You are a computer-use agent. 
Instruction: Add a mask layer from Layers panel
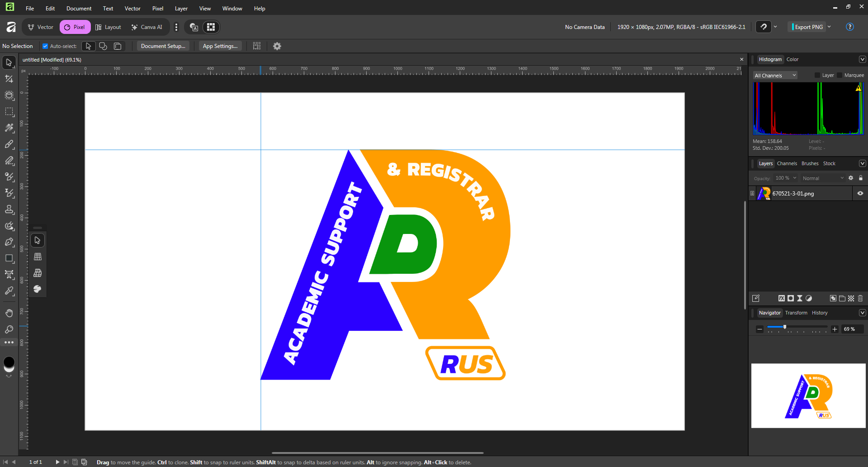point(791,298)
